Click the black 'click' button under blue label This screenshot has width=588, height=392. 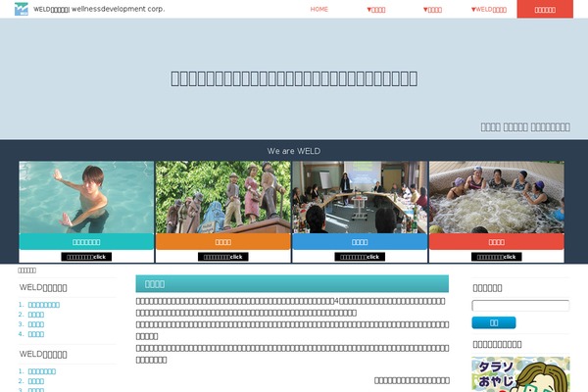[x=360, y=257]
